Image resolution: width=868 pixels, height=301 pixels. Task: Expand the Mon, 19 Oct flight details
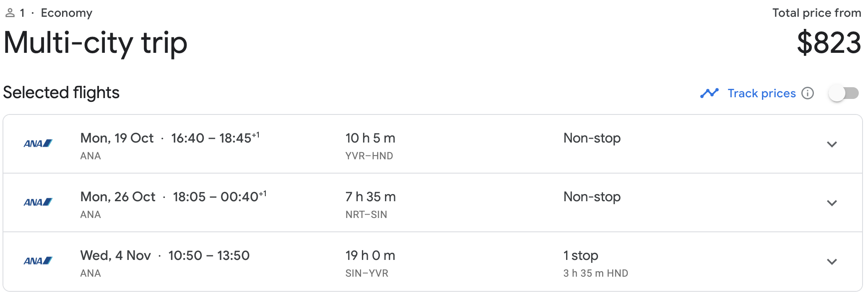832,144
